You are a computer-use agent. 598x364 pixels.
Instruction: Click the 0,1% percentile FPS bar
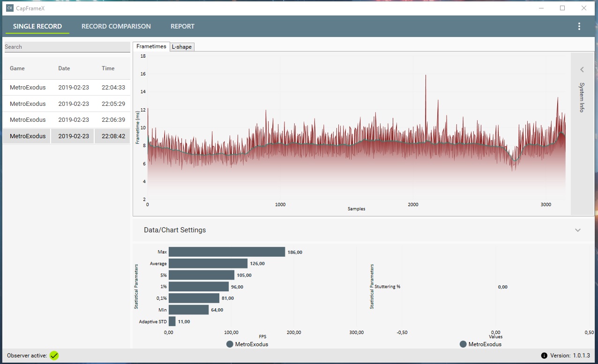(194, 298)
